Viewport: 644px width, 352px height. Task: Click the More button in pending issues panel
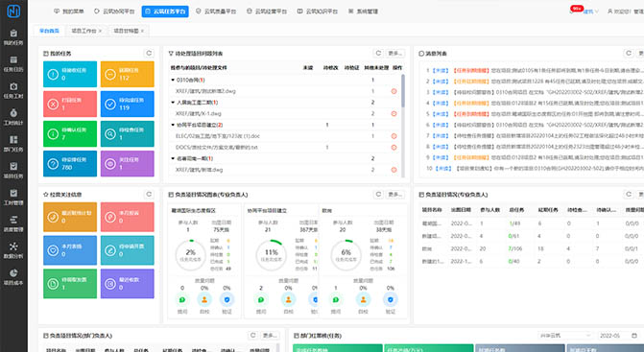click(x=395, y=54)
